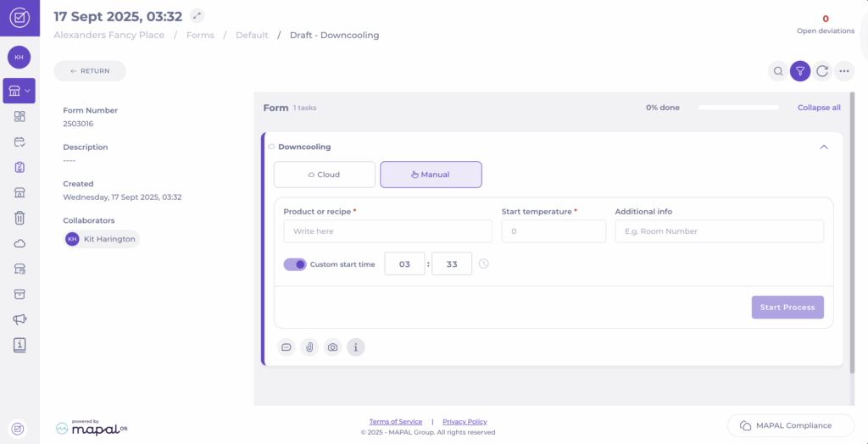Open the trash bin icon in sidebar

(x=19, y=218)
